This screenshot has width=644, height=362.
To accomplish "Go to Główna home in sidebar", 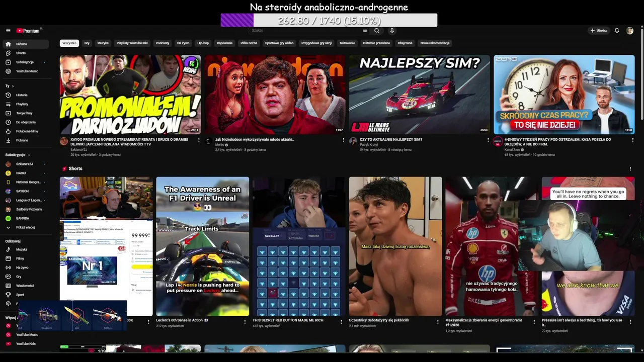I will (27, 44).
